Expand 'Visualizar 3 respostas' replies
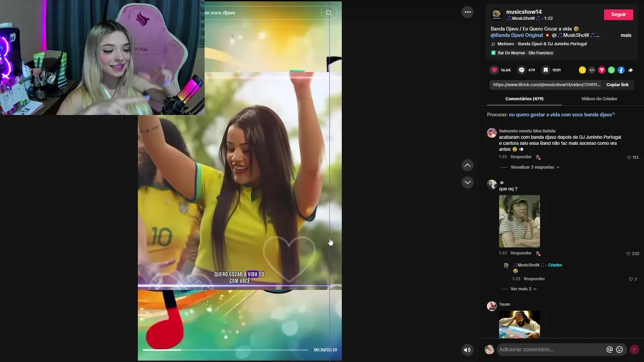Image resolution: width=644 pixels, height=362 pixels. pos(535,167)
